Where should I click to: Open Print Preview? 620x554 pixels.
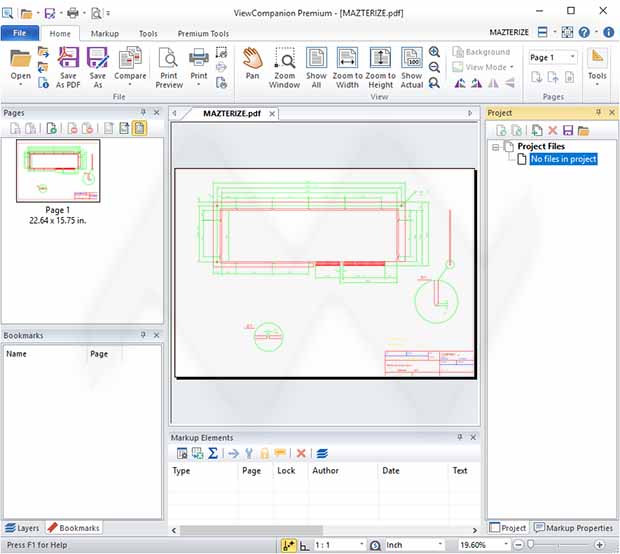pos(169,67)
